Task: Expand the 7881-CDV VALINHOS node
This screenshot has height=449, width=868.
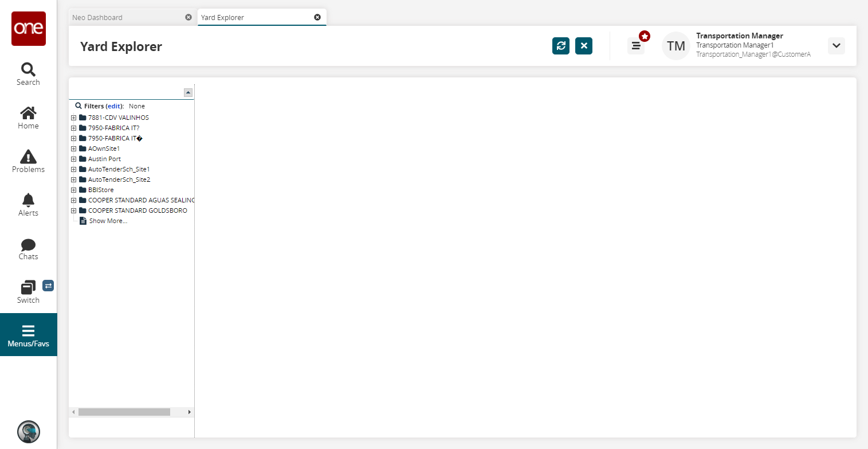Action: point(73,118)
